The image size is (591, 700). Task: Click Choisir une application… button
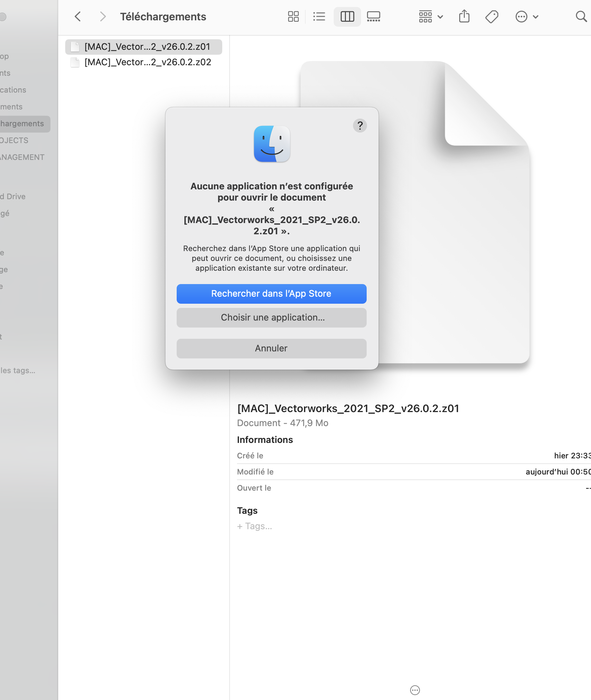tap(272, 318)
